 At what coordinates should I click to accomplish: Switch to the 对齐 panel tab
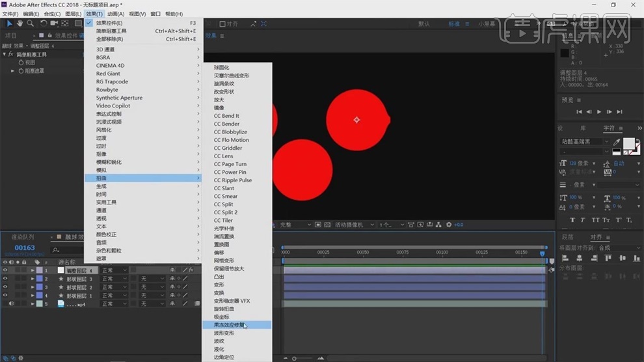point(596,237)
